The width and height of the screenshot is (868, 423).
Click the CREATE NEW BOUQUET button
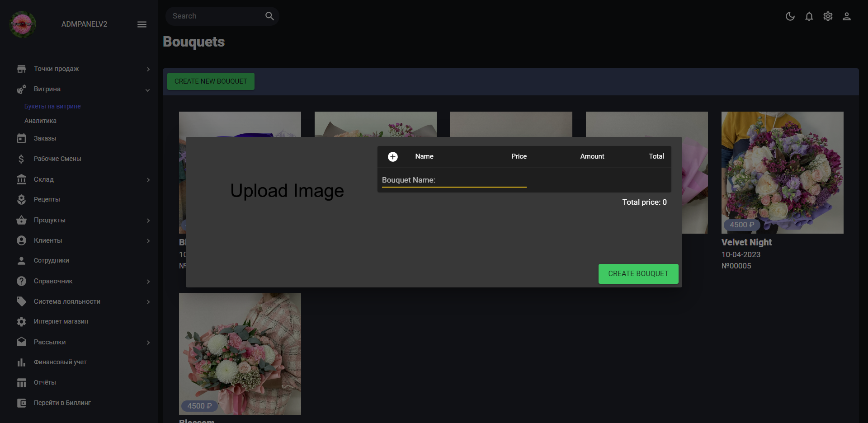[x=210, y=81]
